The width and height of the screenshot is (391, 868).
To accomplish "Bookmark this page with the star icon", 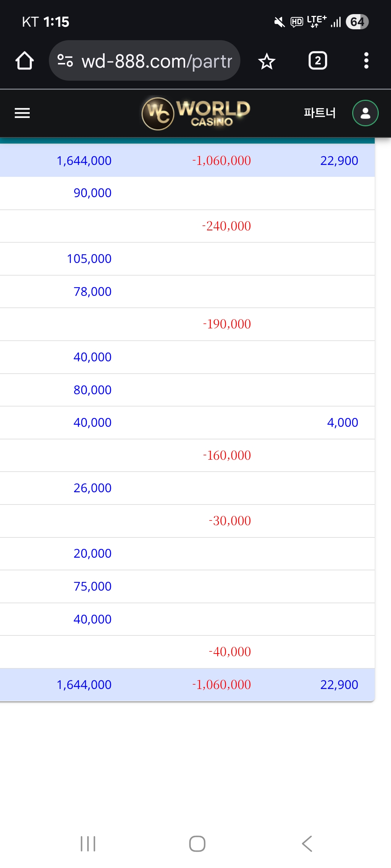I will click(x=267, y=61).
